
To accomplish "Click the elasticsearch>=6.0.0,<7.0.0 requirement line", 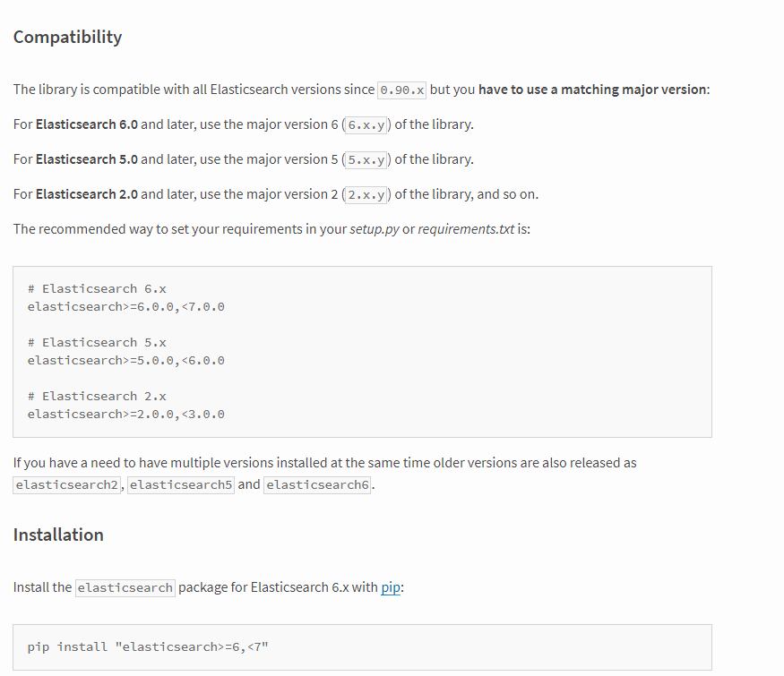I will 126,307.
